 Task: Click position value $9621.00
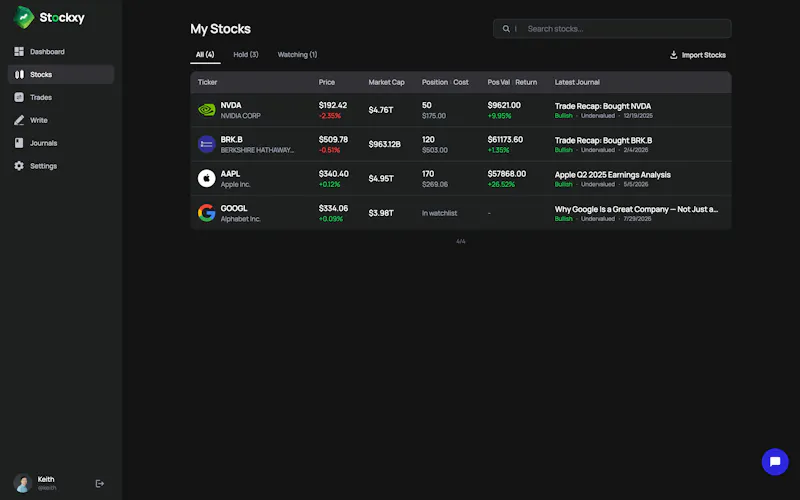(504, 105)
